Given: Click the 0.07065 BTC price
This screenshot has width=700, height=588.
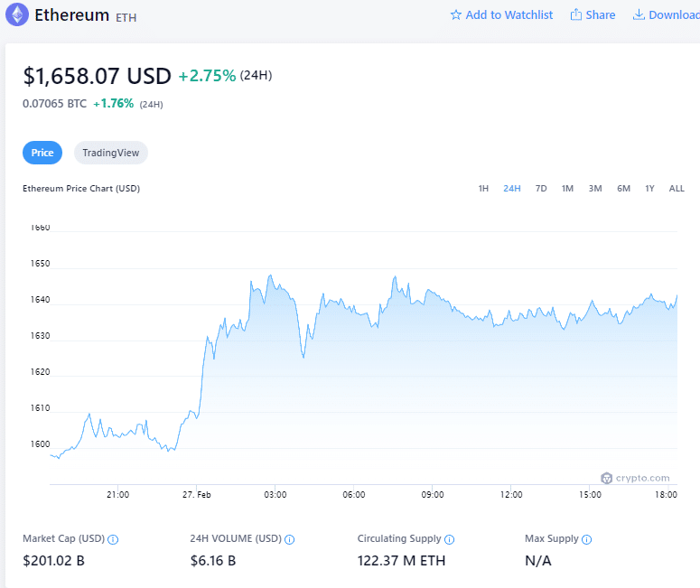Looking at the screenshot, I should tap(54, 104).
